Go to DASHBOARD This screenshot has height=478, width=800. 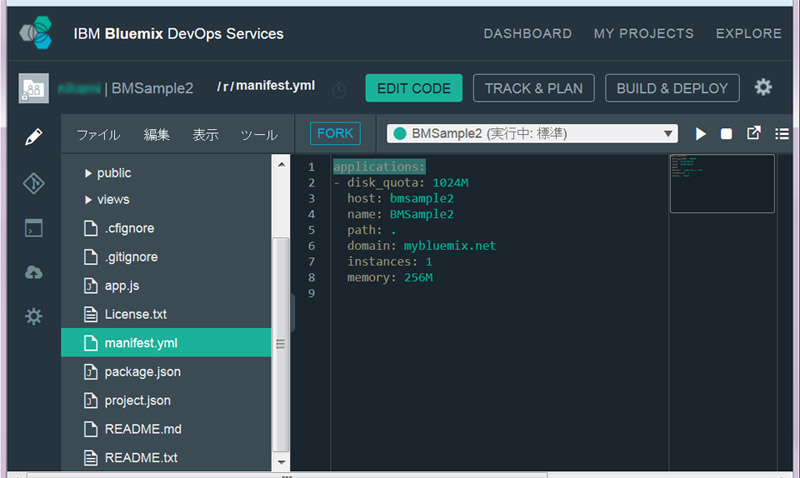pos(528,34)
